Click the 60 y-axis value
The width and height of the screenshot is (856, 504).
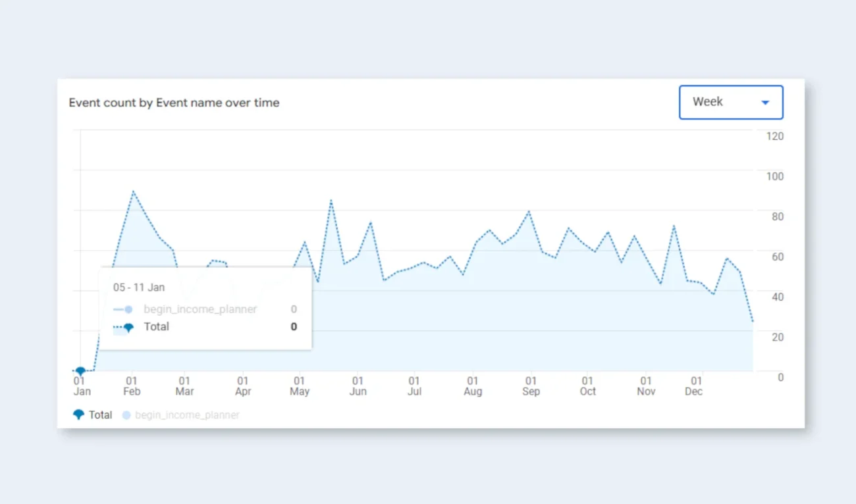point(778,257)
